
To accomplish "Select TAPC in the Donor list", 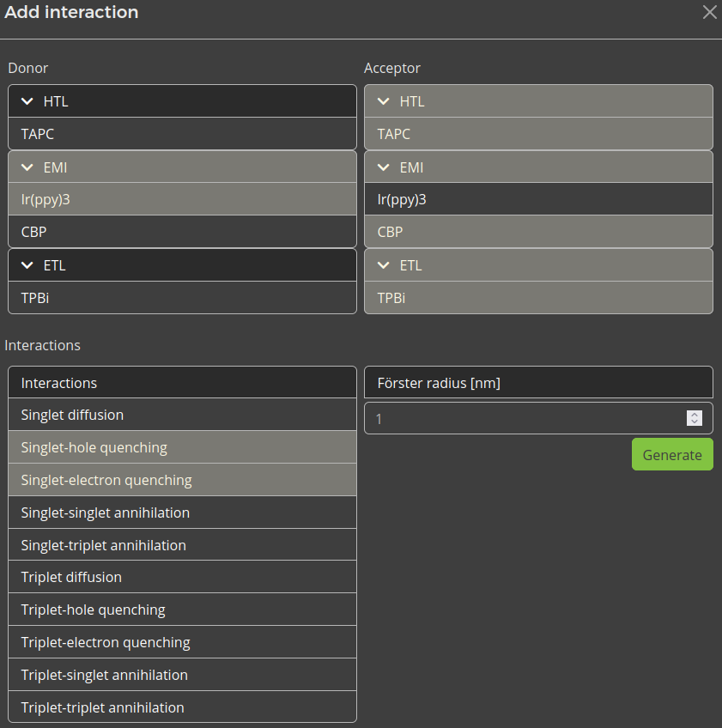I will [x=182, y=134].
